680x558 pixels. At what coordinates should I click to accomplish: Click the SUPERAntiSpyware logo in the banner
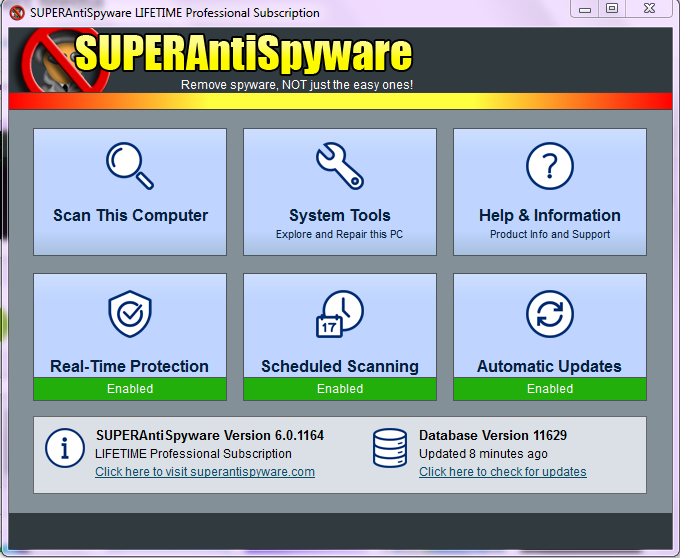(217, 60)
